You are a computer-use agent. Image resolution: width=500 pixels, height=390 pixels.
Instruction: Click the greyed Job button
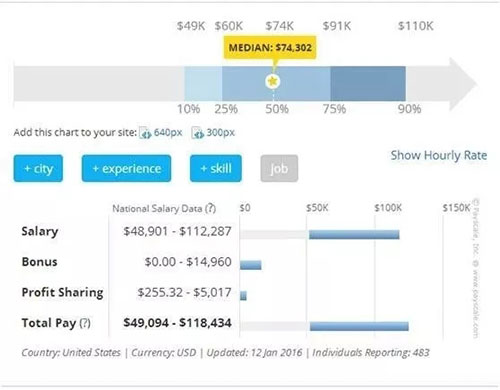click(x=279, y=168)
